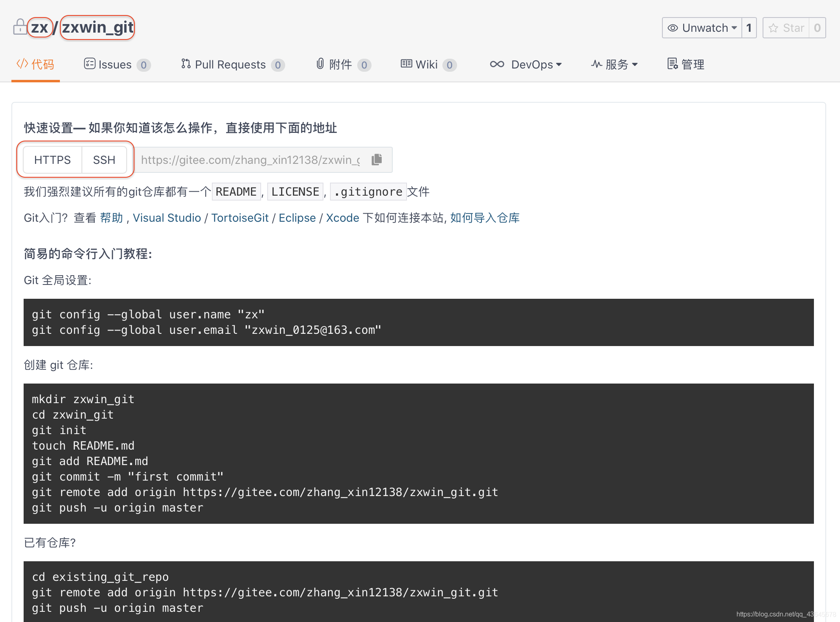Click the 'mkdir zxwin_git' command line
The height and width of the screenshot is (622, 840).
tap(83, 399)
